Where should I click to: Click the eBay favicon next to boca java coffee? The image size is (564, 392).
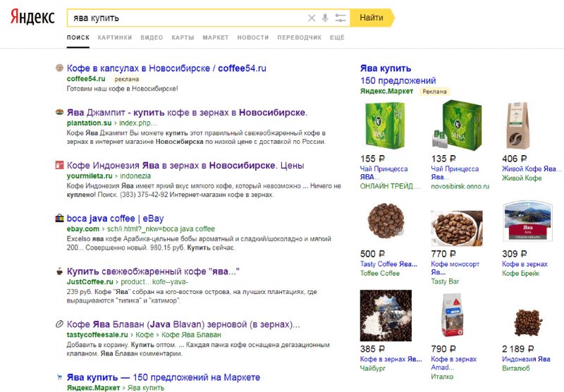pos(59,218)
